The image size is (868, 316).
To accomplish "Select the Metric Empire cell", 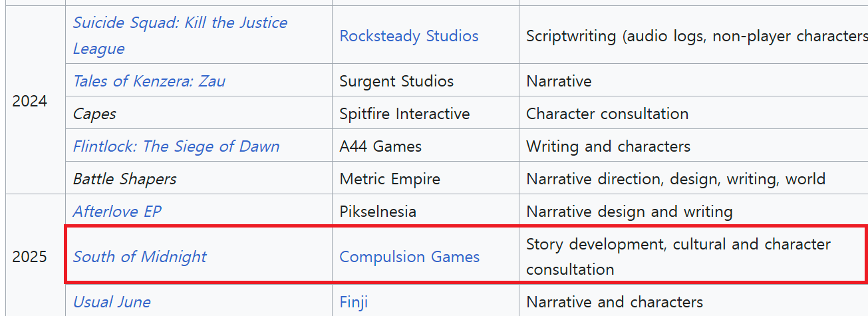I will click(426, 179).
